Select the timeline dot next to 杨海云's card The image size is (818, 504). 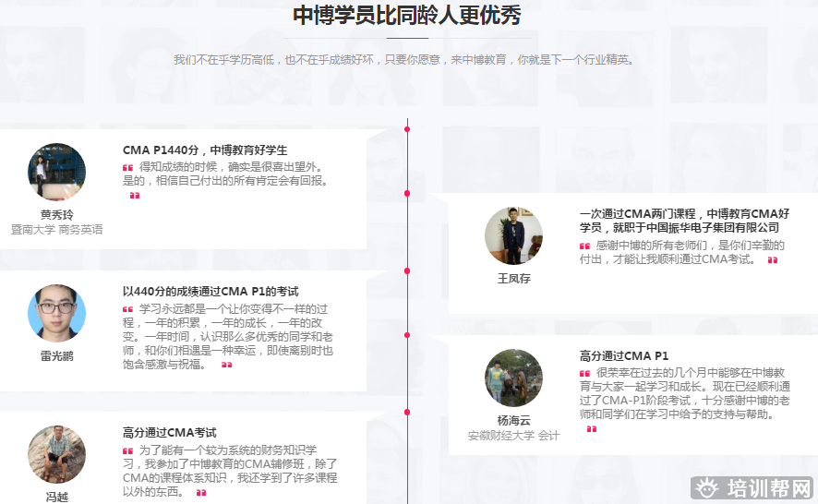coord(407,334)
